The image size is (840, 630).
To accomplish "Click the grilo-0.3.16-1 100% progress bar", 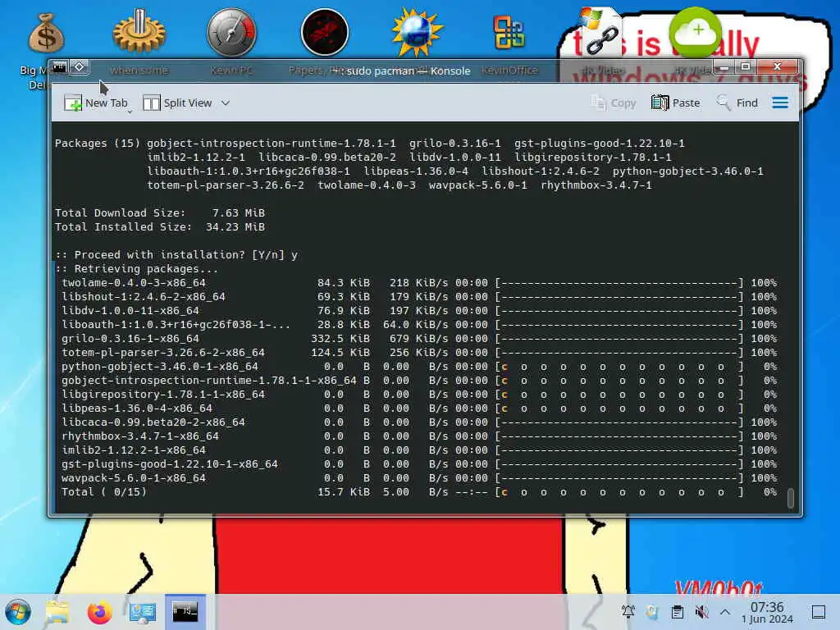I will point(620,338).
